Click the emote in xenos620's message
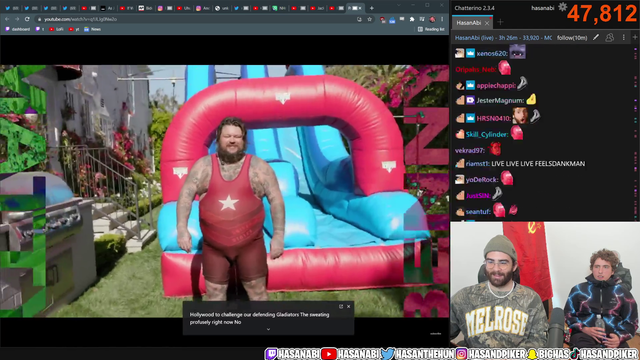Viewport: 640px width, 360px height. [517, 52]
